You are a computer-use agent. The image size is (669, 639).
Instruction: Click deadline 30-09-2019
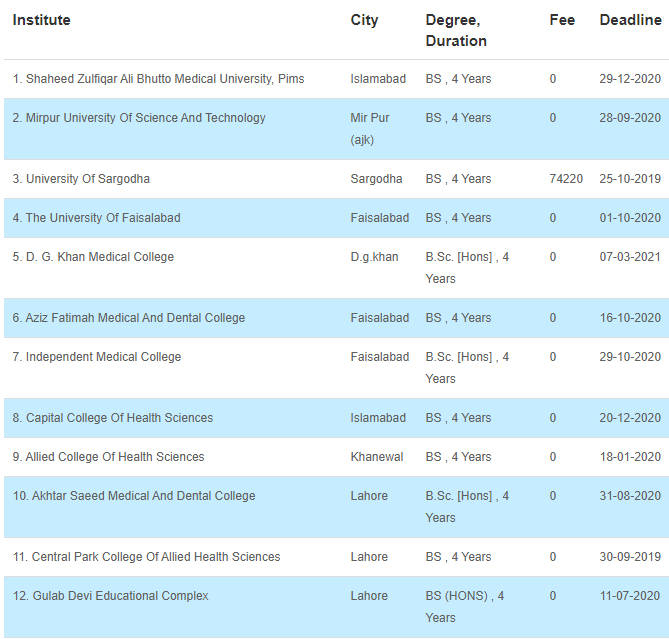pyautogui.click(x=630, y=557)
